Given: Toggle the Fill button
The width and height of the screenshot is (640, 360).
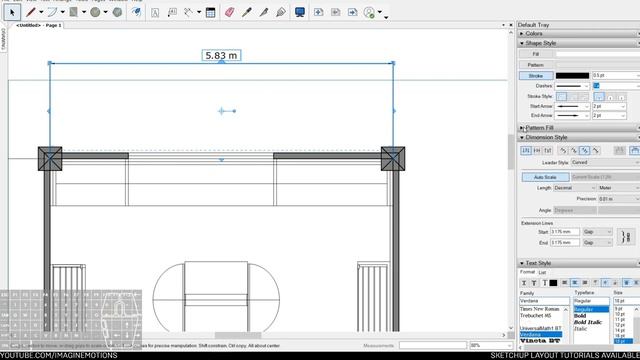Looking at the screenshot, I should pyautogui.click(x=536, y=54).
